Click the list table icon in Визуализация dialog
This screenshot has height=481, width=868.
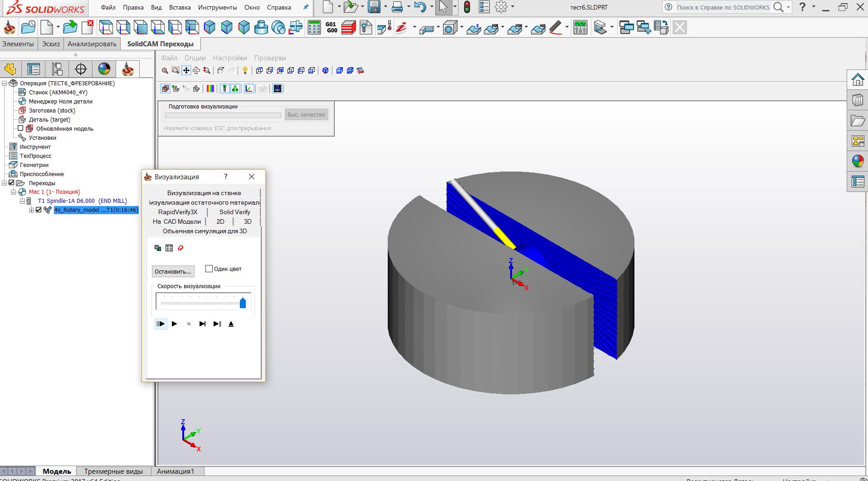(x=169, y=248)
